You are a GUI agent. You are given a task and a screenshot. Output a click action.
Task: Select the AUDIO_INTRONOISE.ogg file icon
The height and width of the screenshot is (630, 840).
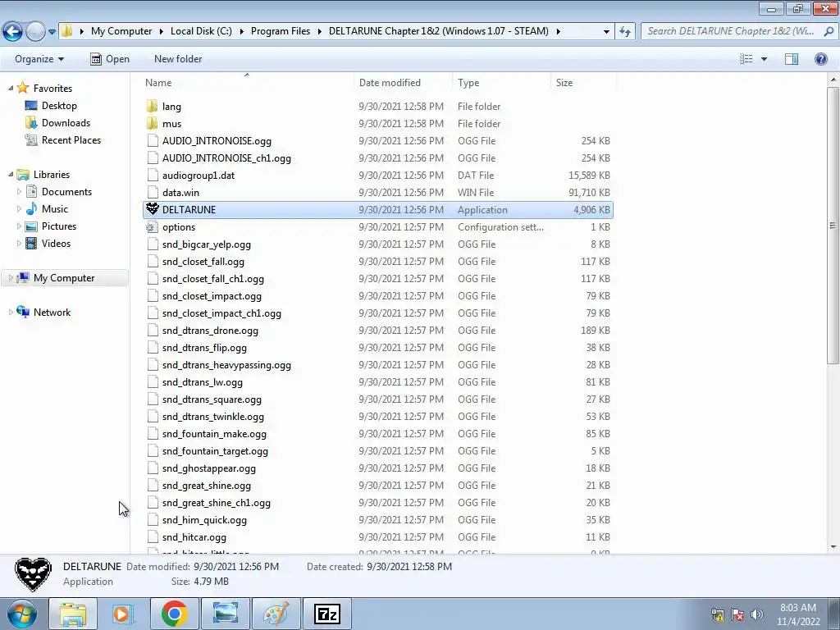coord(153,141)
